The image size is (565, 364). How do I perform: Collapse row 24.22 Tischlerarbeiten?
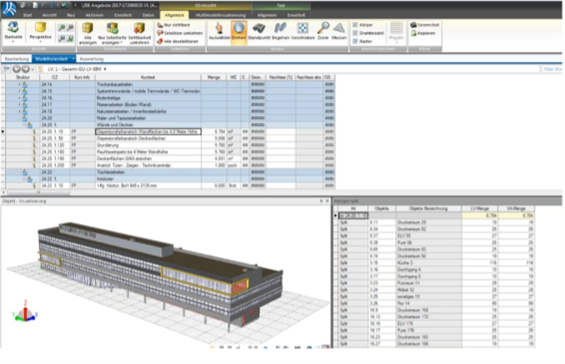[x=19, y=172]
